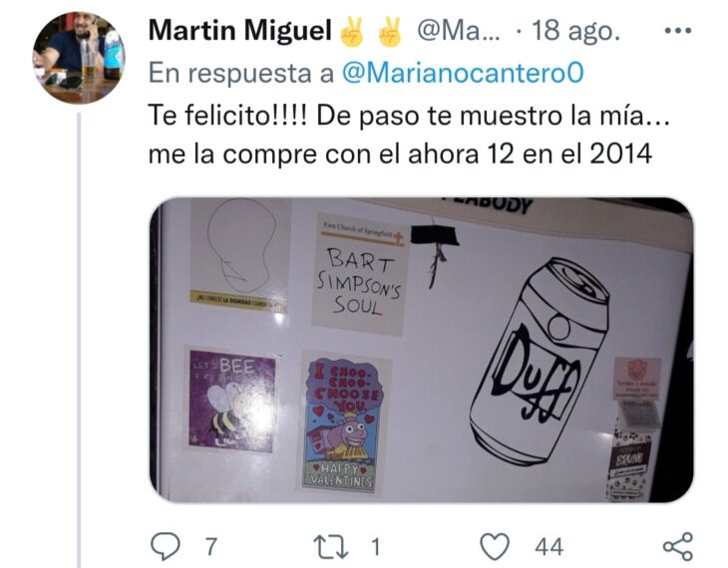Viewport: 728px width, 568px height.
Task: Click the Martin Miguel display name
Action: pos(240,31)
